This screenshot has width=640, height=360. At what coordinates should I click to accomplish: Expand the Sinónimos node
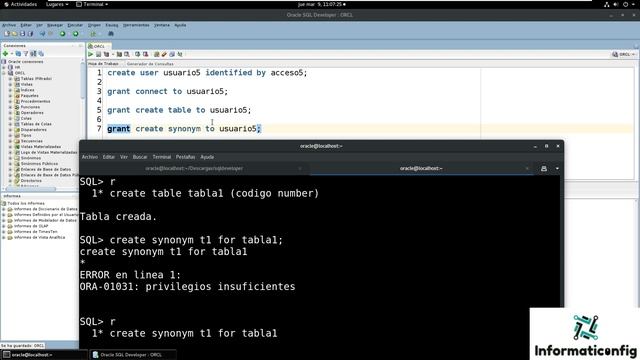[x=10, y=158]
